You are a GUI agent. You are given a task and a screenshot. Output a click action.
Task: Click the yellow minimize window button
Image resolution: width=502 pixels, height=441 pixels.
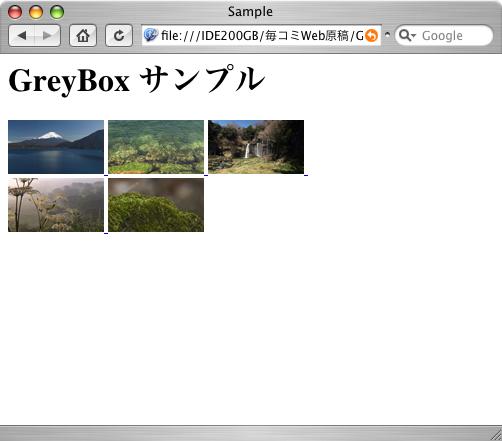coord(36,12)
